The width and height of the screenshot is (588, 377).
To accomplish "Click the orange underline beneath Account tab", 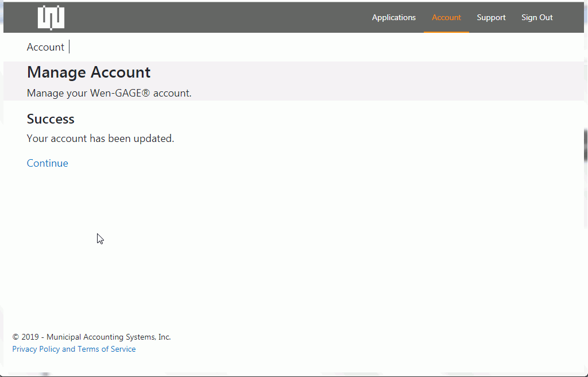I will [446, 32].
